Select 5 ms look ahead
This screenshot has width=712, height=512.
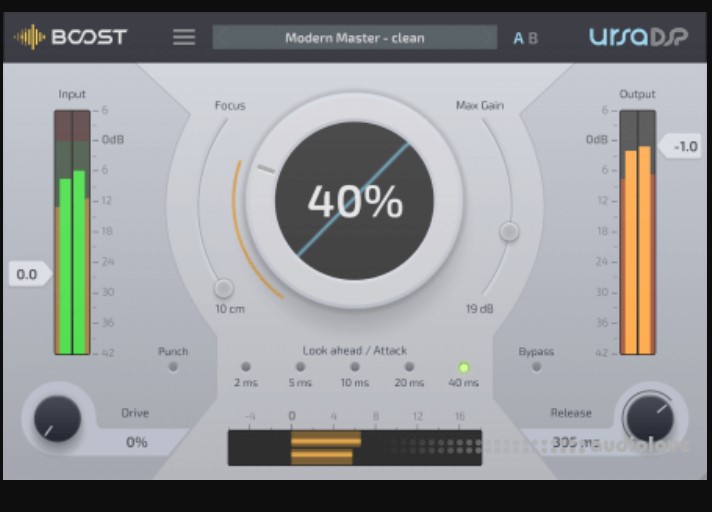(x=300, y=367)
